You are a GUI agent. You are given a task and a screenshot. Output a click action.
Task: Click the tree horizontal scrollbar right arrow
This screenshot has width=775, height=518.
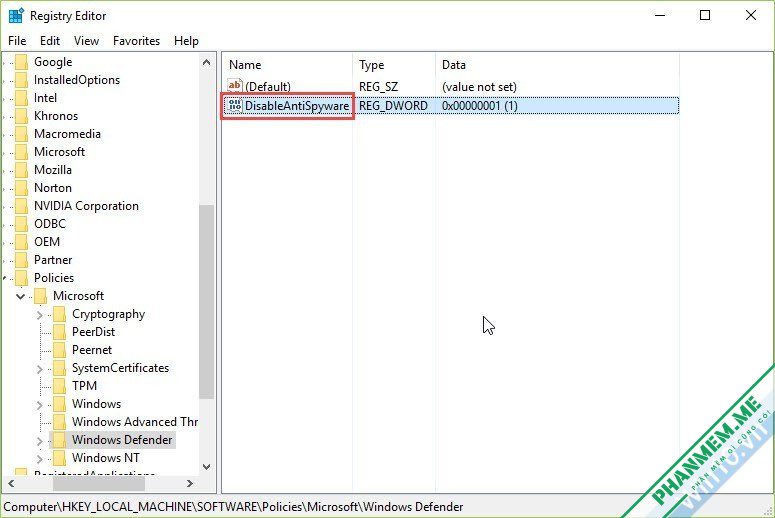click(190, 483)
